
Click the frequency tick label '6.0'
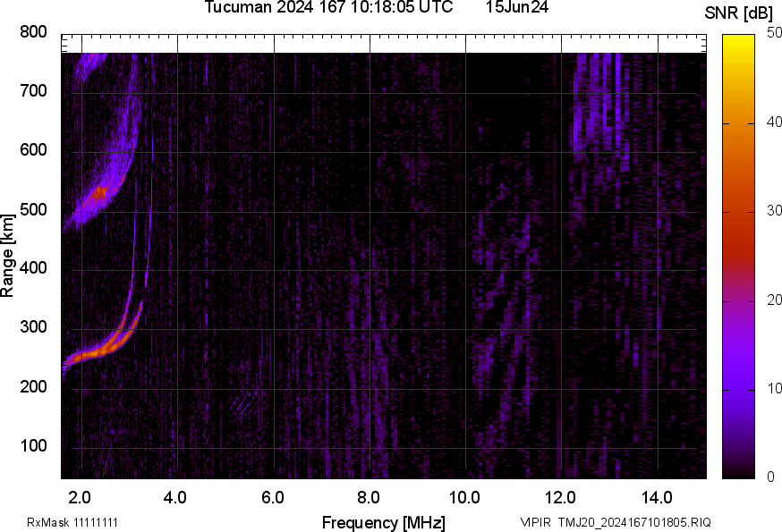point(272,498)
